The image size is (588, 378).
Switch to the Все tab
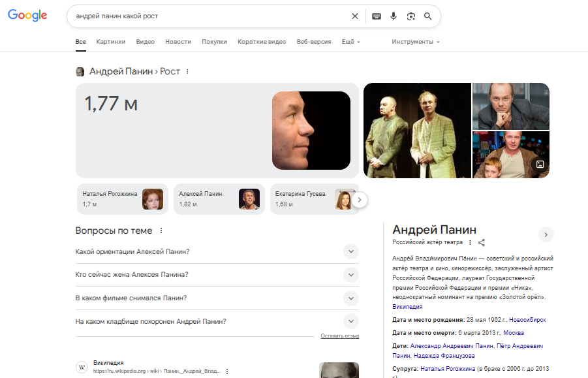(x=81, y=42)
